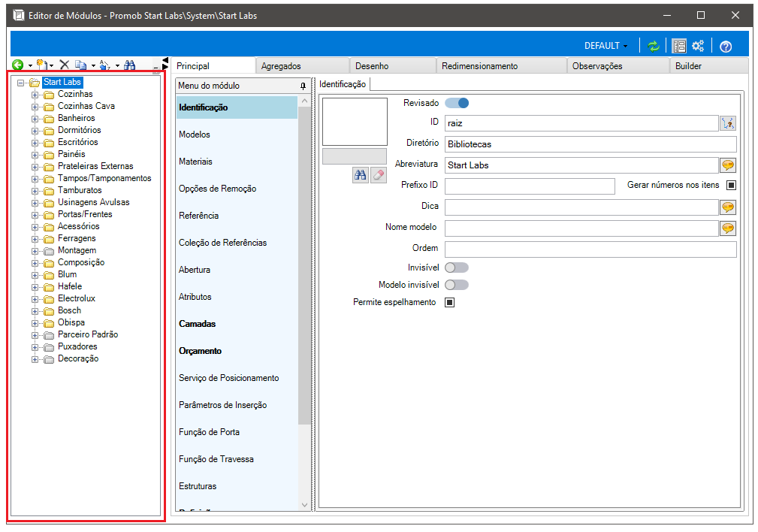Screen dimensions: 758x532
Task: Click the binoculars search icon in tree toolbar
Action: coord(129,65)
